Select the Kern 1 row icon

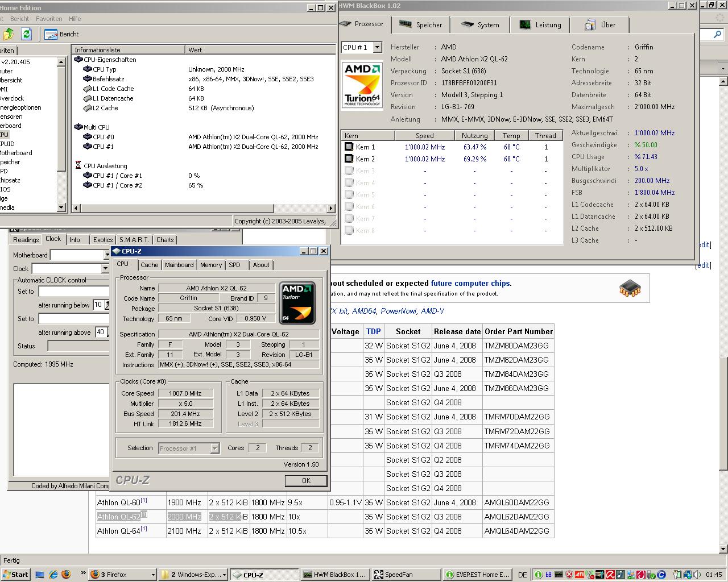(349, 147)
